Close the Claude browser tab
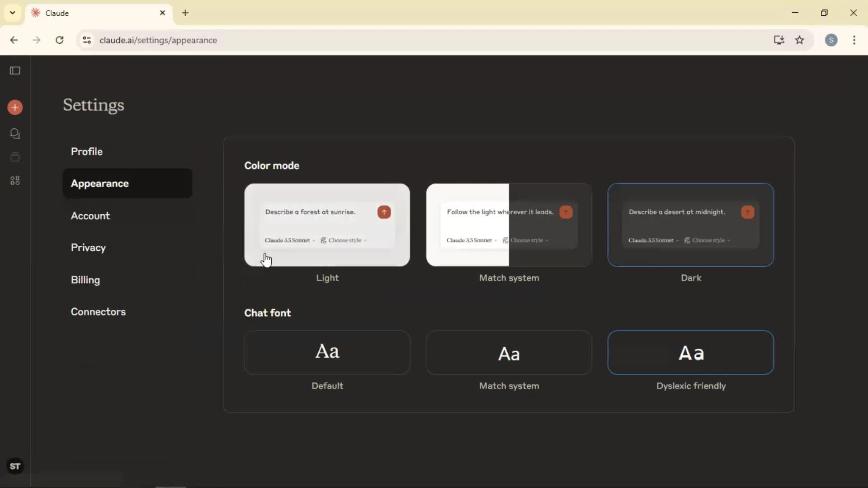868x488 pixels. (x=163, y=13)
